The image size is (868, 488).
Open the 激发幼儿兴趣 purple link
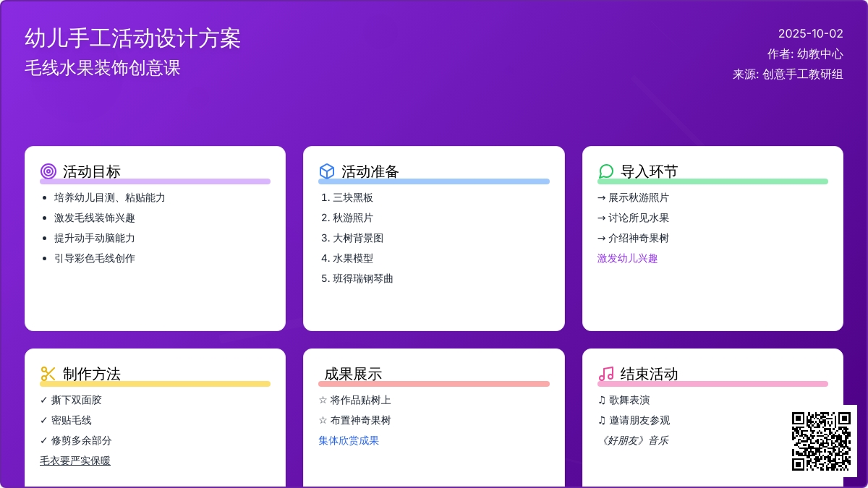click(x=627, y=258)
